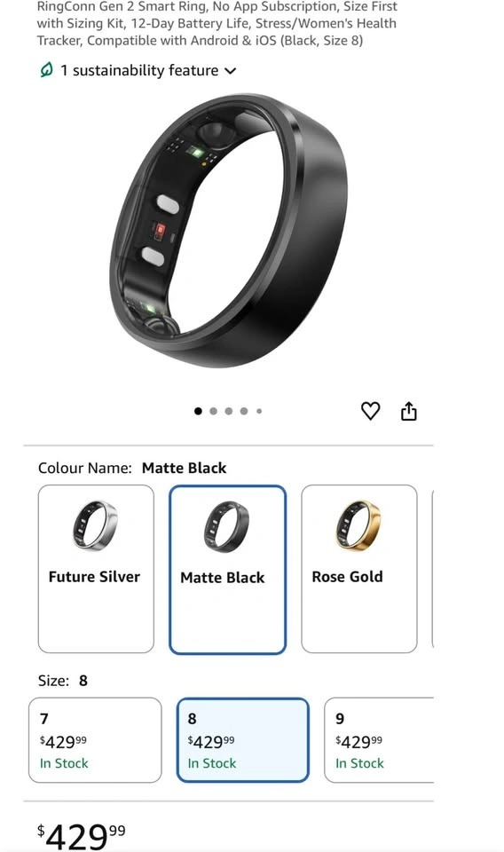This screenshot has height=852, width=504.
Task: Select the Future Silver colour option
Action: click(x=96, y=569)
